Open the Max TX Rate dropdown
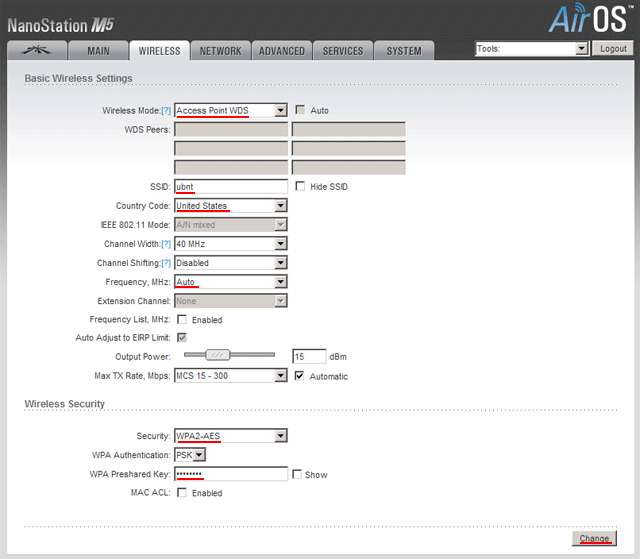640x559 pixels. pyautogui.click(x=231, y=376)
